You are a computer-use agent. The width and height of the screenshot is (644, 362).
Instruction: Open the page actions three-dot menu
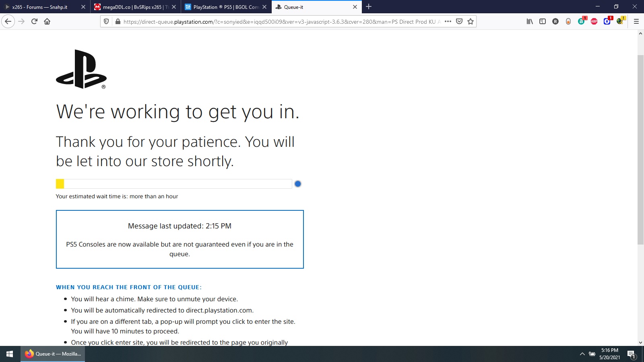tap(448, 21)
